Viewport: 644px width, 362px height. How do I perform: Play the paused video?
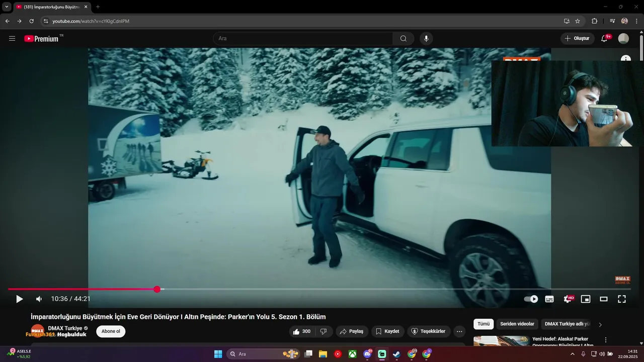pos(20,299)
